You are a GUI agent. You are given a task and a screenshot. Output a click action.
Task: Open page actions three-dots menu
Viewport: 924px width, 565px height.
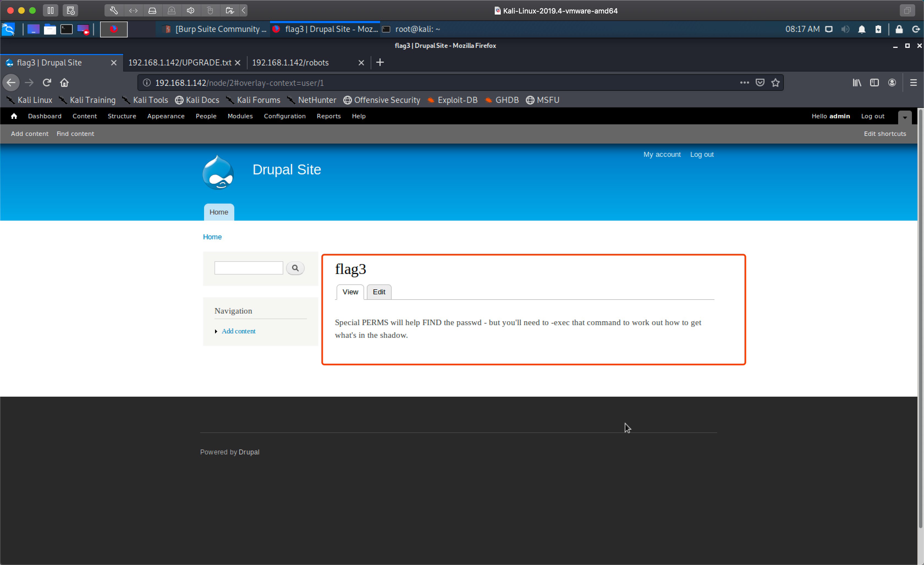(744, 83)
